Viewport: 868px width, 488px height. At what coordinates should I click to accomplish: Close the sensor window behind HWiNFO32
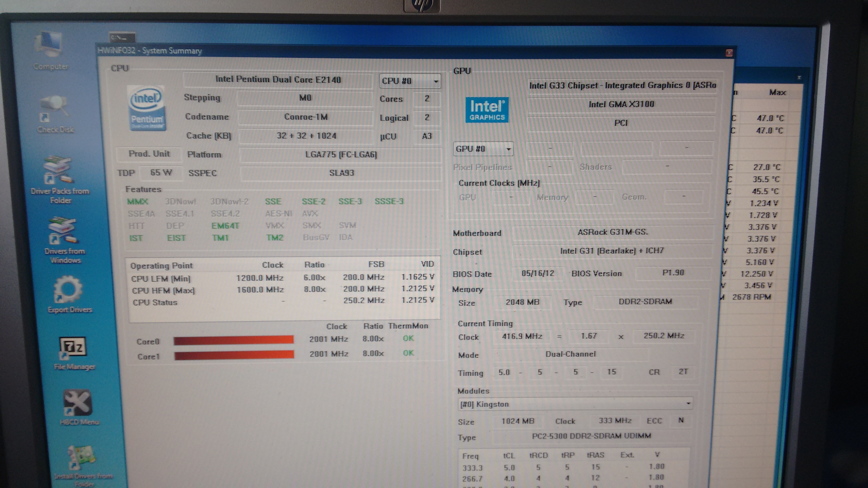coord(799,77)
